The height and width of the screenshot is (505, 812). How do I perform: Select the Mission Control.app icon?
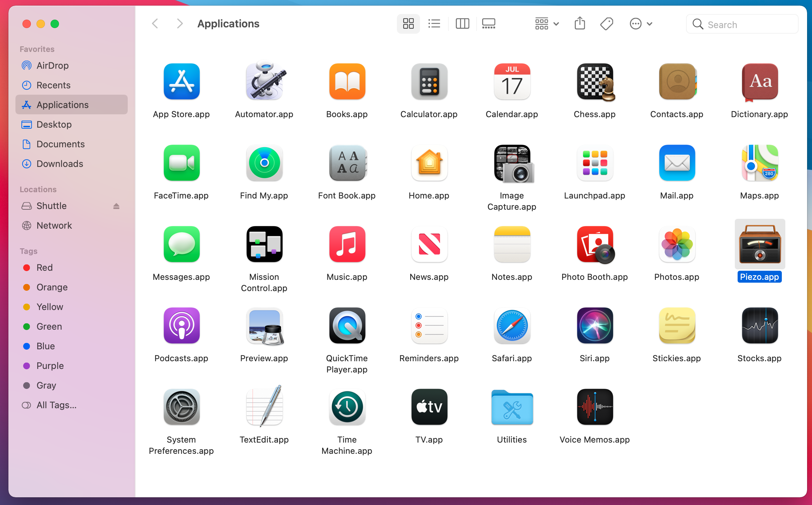click(x=264, y=244)
